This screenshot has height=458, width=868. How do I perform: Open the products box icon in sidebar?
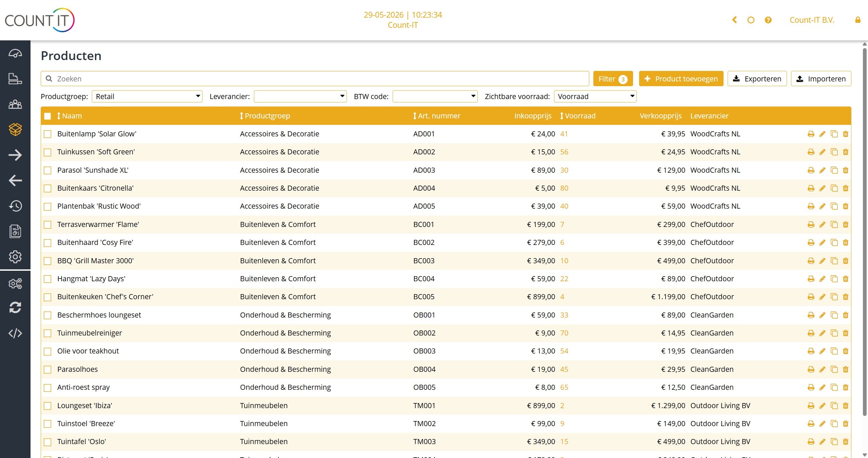coord(15,130)
